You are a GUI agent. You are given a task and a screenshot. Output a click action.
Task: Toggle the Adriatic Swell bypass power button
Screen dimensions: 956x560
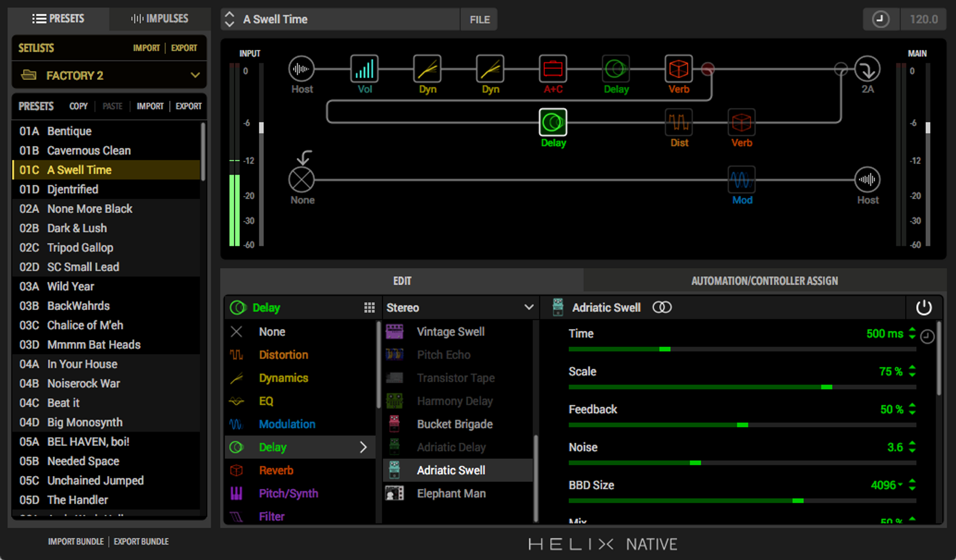coord(924,308)
